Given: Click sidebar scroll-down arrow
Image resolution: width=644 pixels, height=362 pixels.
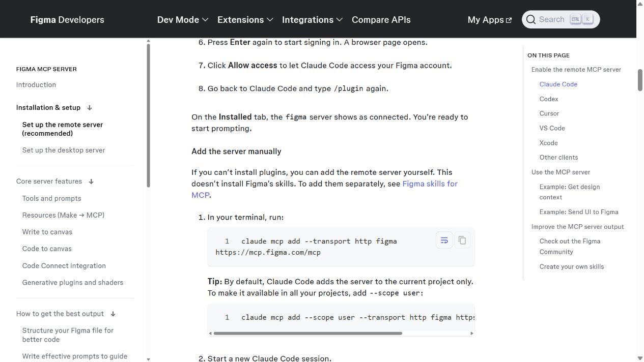Looking at the screenshot, I should 148,359.
